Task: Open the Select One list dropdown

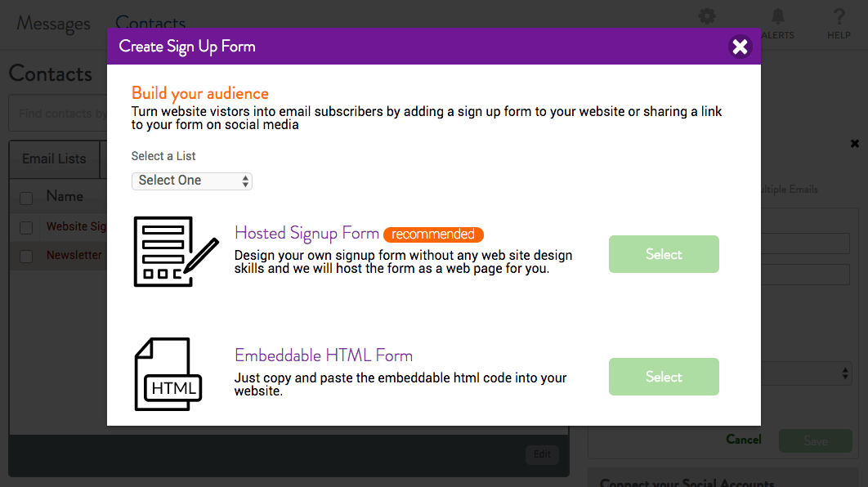Action: coord(192,181)
